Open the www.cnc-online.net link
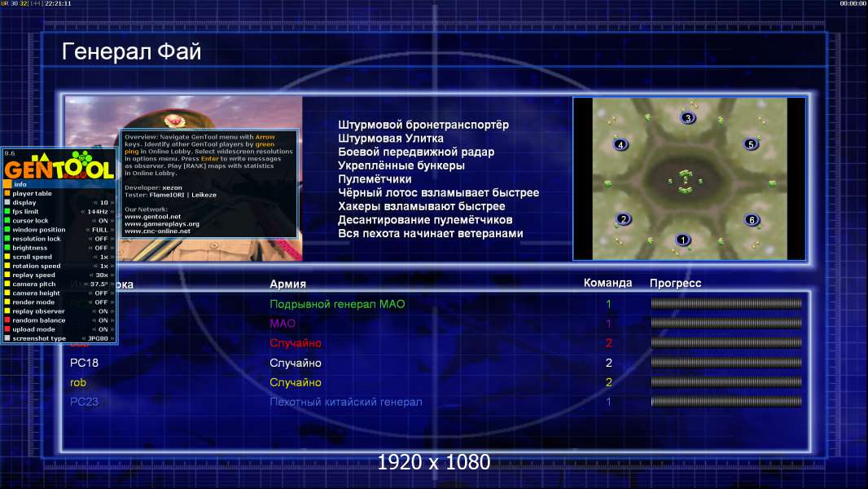The height and width of the screenshot is (489, 868). pyautogui.click(x=157, y=231)
